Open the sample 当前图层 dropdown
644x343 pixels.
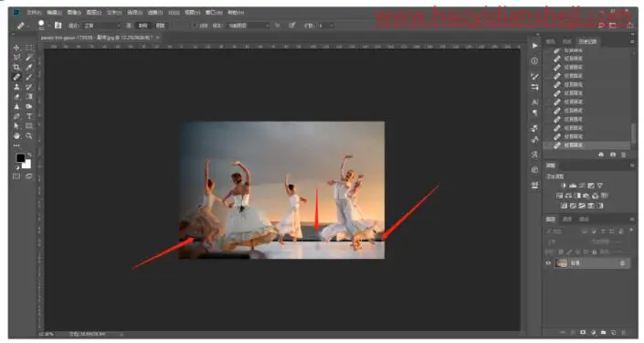coord(248,26)
